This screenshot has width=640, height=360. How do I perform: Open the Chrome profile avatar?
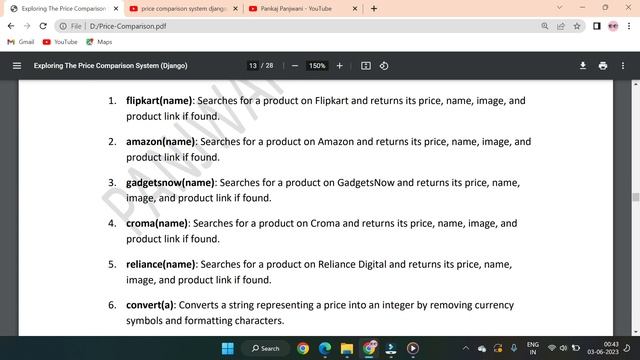613,26
